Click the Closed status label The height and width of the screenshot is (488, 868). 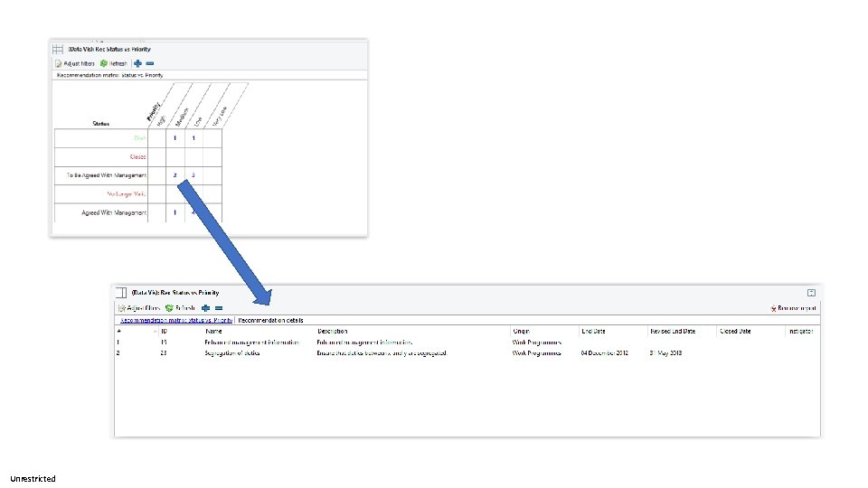point(137,156)
